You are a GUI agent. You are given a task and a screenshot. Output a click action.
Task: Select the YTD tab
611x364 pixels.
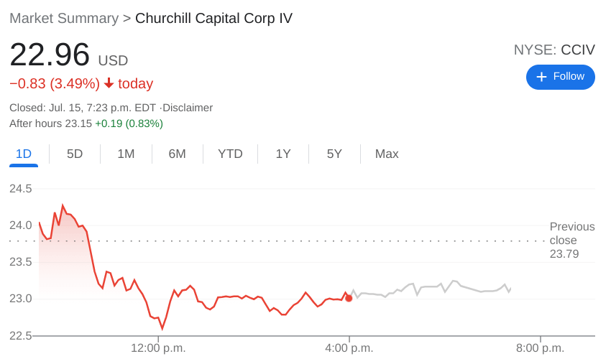(230, 154)
